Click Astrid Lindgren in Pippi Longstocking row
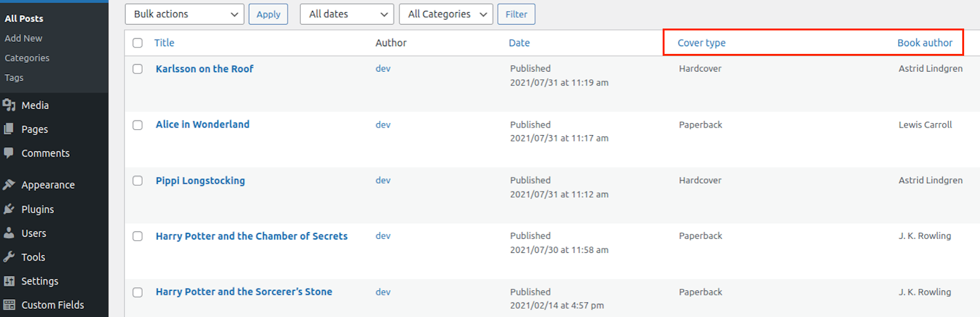This screenshot has width=980, height=317. (930, 181)
